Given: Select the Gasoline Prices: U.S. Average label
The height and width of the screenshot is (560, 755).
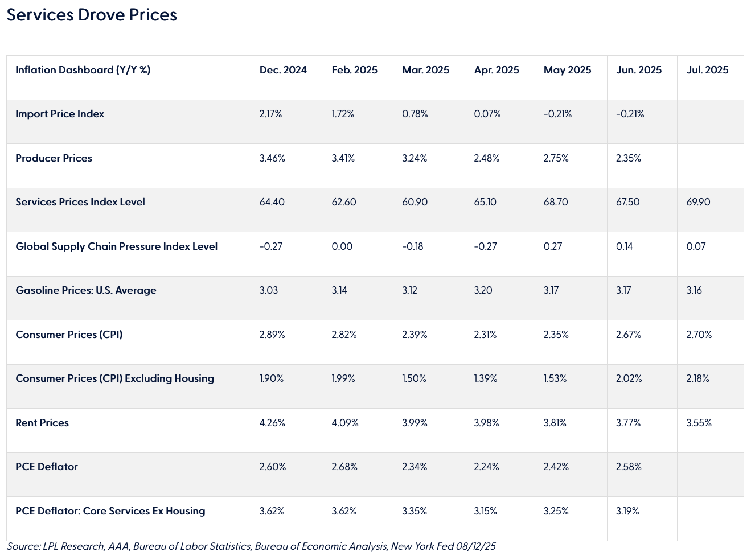Looking at the screenshot, I should pyautogui.click(x=86, y=290).
